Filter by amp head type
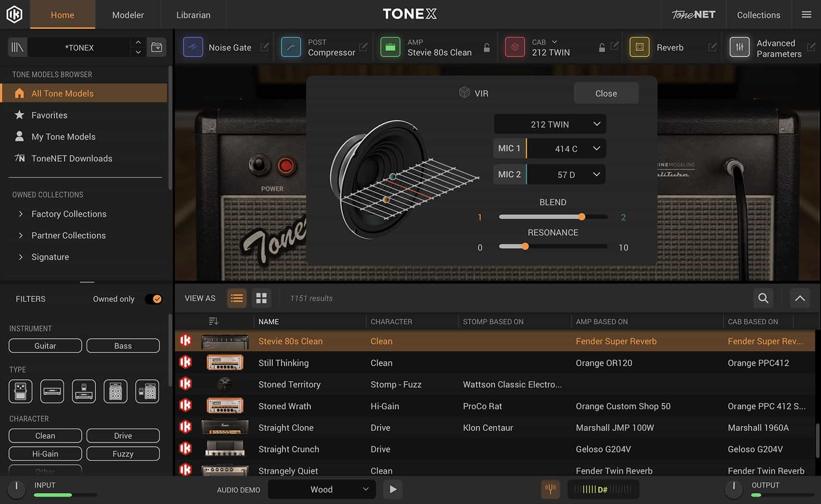The width and height of the screenshot is (821, 504). pos(52,391)
